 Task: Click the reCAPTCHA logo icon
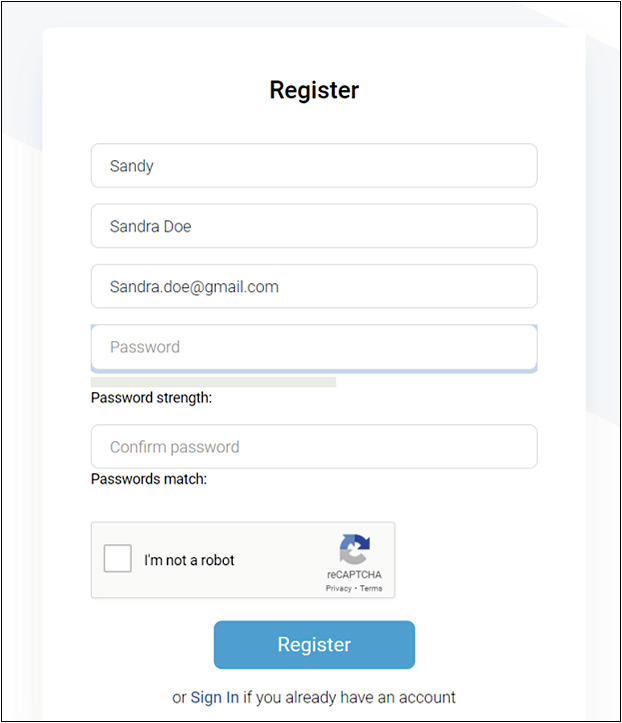tap(354, 550)
